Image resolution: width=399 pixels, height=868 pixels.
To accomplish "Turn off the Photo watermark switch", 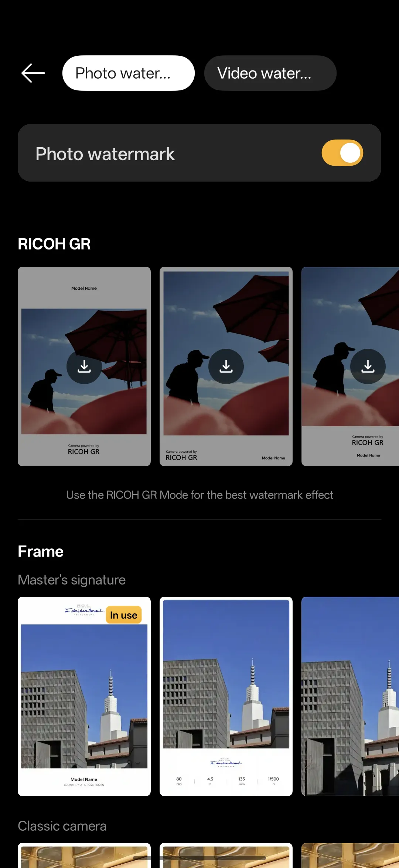I will click(342, 153).
